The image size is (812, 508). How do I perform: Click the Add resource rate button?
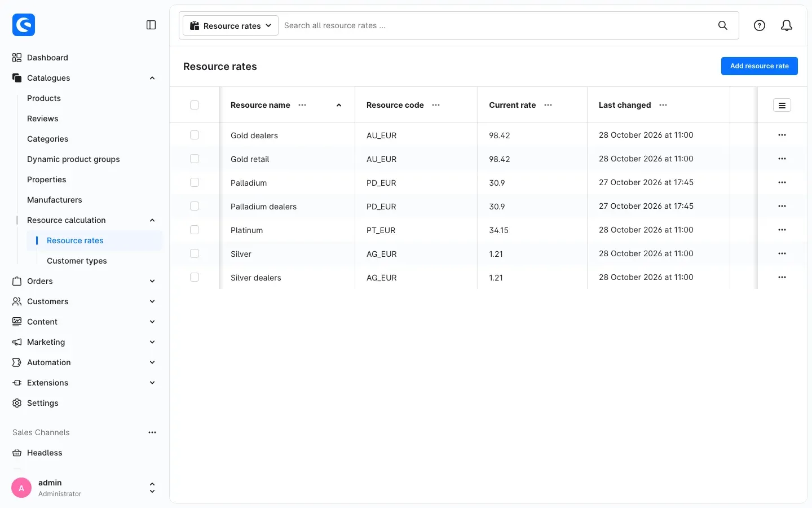pos(760,66)
